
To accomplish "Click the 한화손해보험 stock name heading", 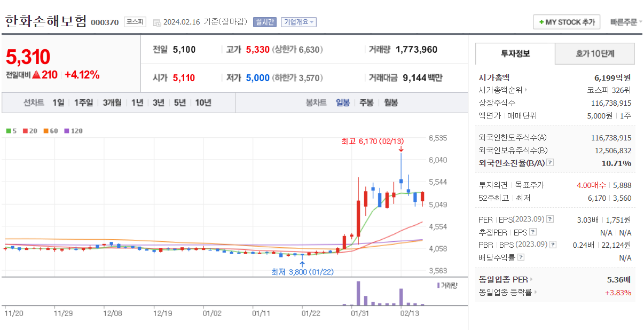I will coord(45,21).
